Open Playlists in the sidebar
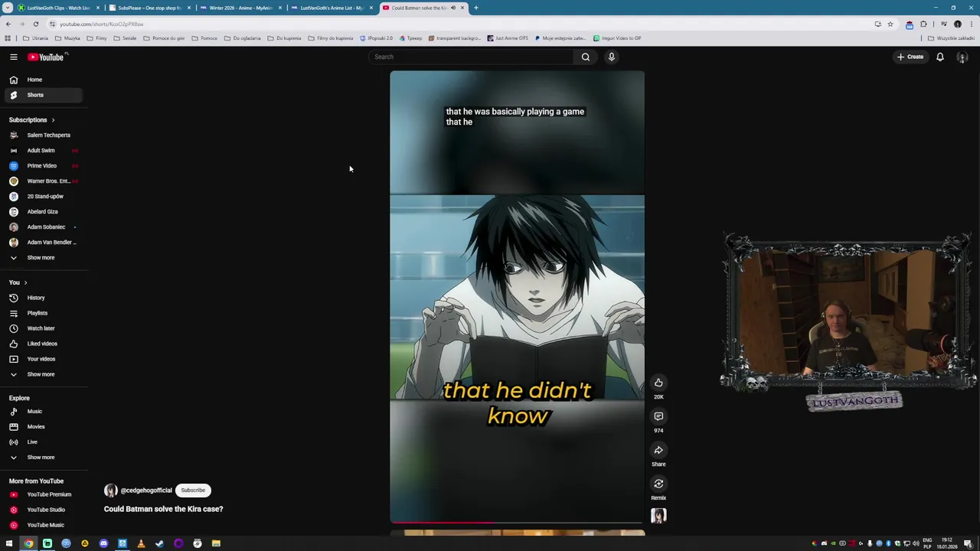This screenshot has width=980, height=551. pos(43,313)
